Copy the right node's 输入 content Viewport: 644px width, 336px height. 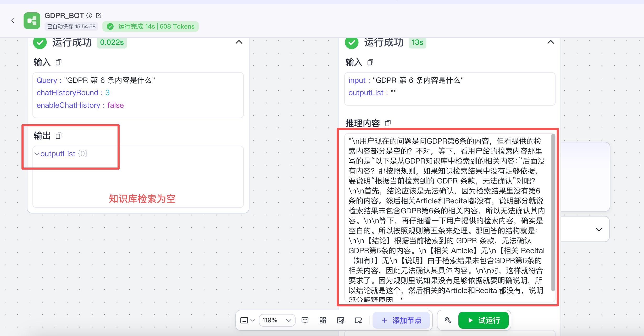tap(370, 62)
